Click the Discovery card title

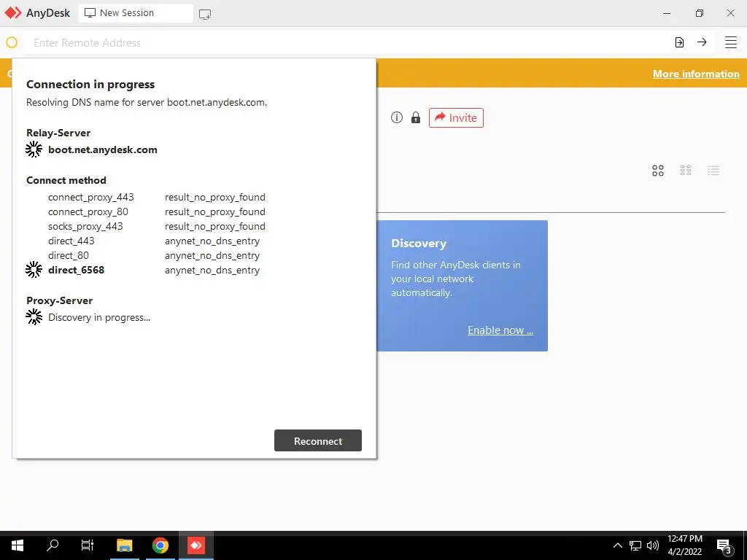tap(419, 244)
